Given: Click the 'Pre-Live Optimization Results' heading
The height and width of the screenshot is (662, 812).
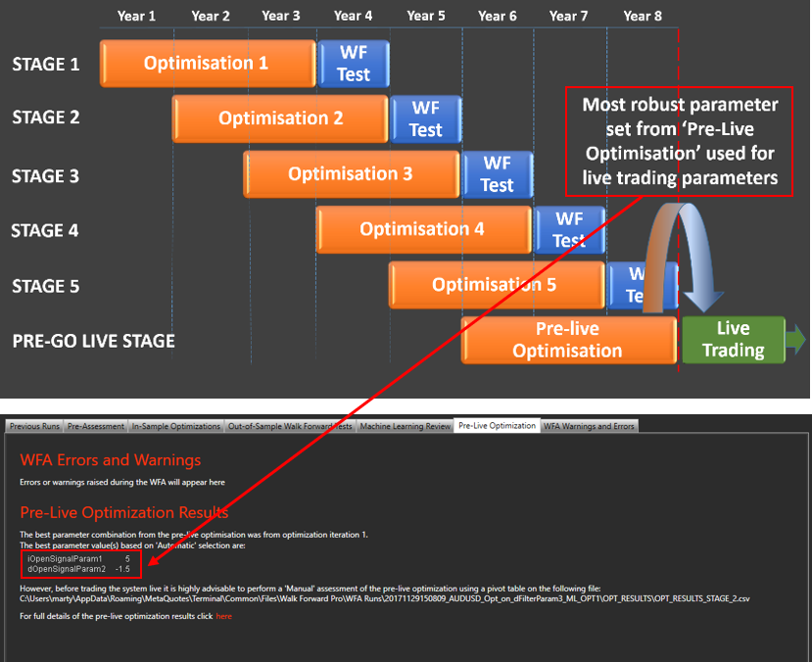Looking at the screenshot, I should pos(123,512).
